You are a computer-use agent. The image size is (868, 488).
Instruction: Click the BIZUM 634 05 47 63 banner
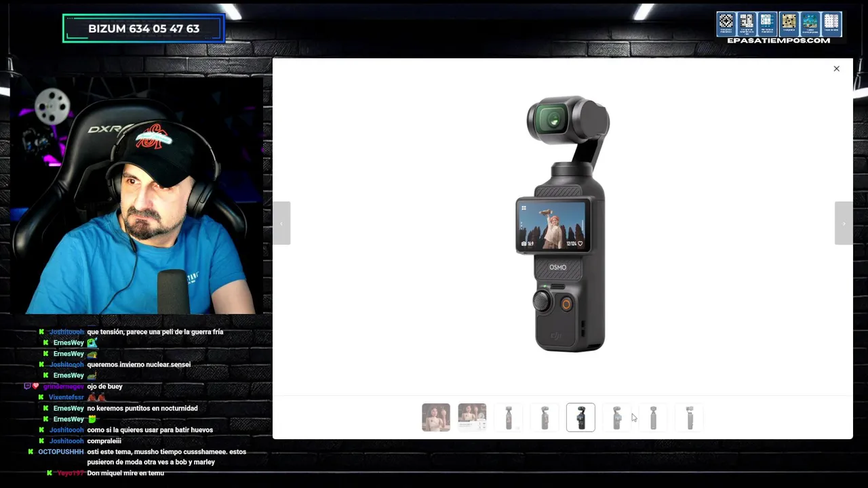[x=144, y=28]
